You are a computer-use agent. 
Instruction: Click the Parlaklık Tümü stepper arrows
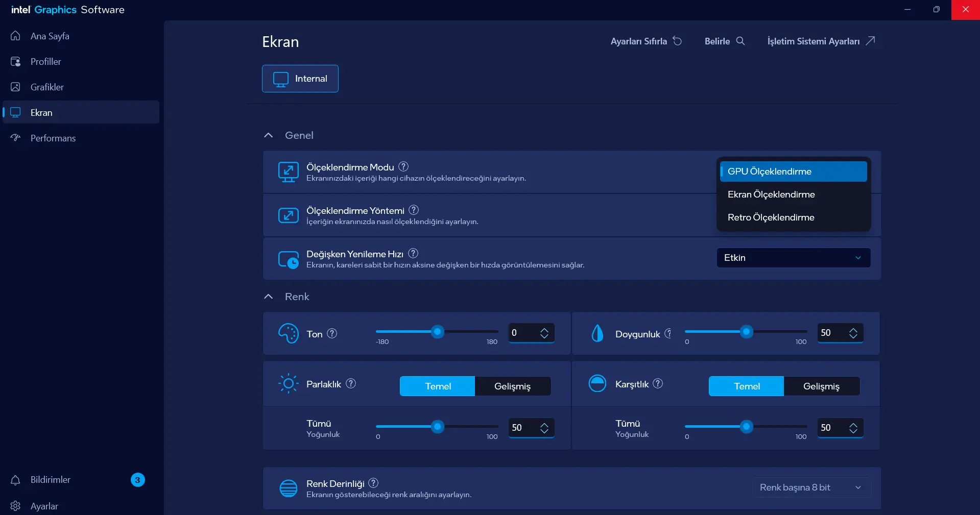click(x=544, y=428)
